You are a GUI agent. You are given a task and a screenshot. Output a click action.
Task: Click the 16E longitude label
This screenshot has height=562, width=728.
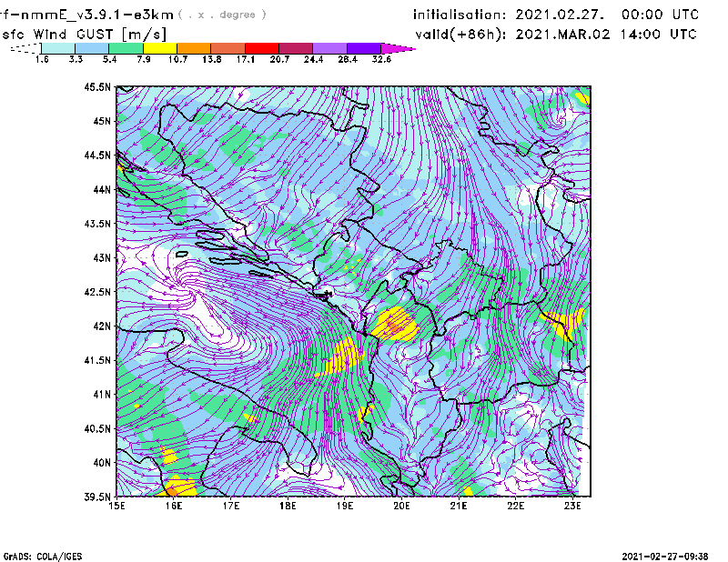click(174, 506)
